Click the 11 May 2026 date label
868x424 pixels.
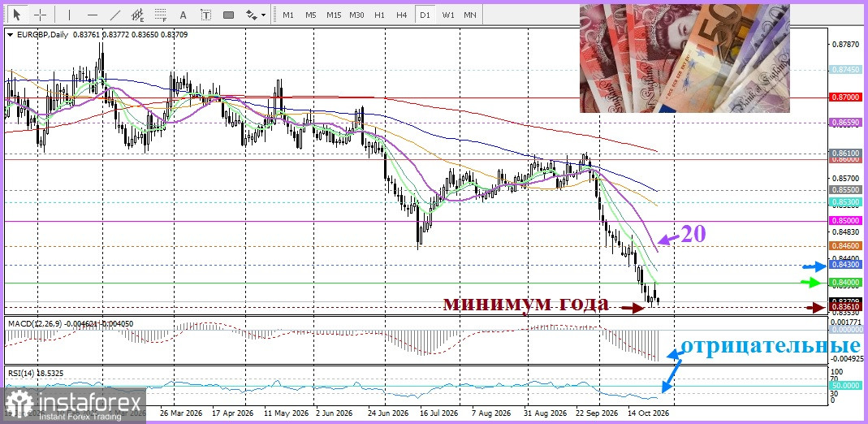coord(287,413)
